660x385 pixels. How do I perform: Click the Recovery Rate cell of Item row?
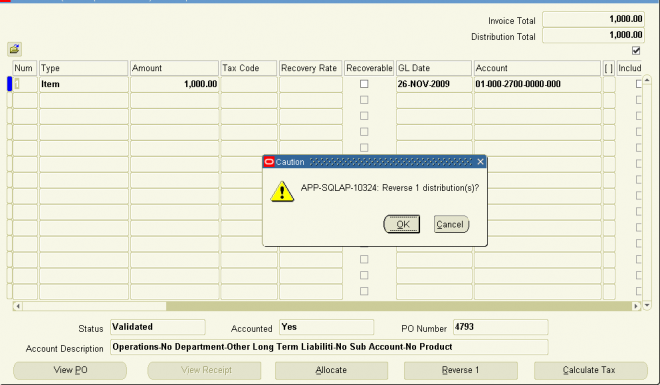coord(311,84)
